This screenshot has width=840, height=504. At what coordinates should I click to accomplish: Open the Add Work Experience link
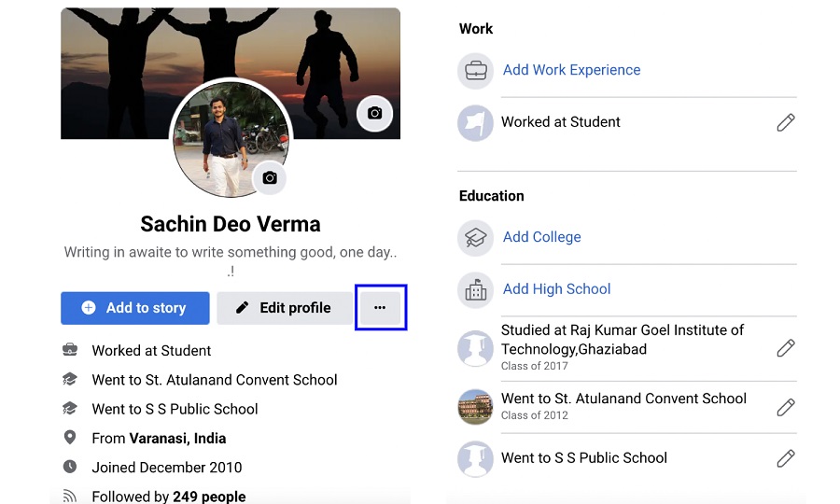[571, 70]
